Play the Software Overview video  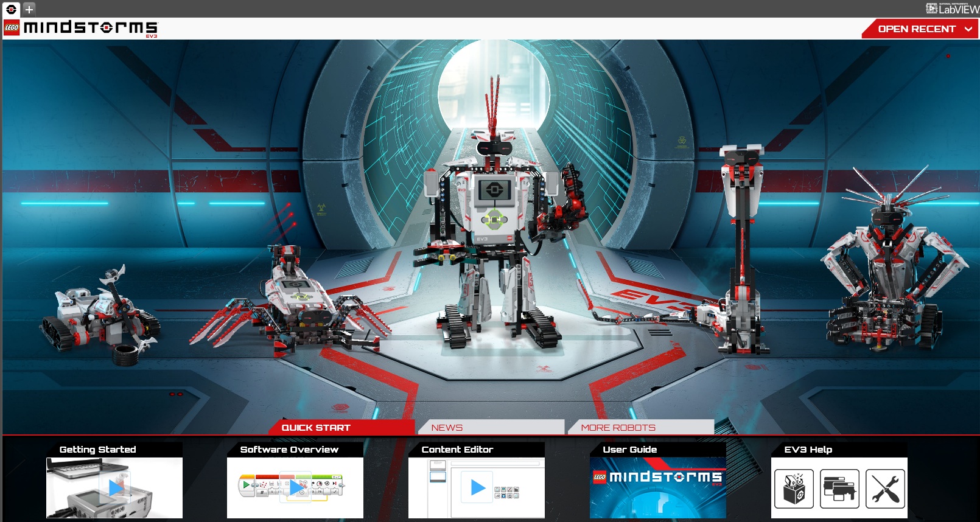pyautogui.click(x=295, y=488)
